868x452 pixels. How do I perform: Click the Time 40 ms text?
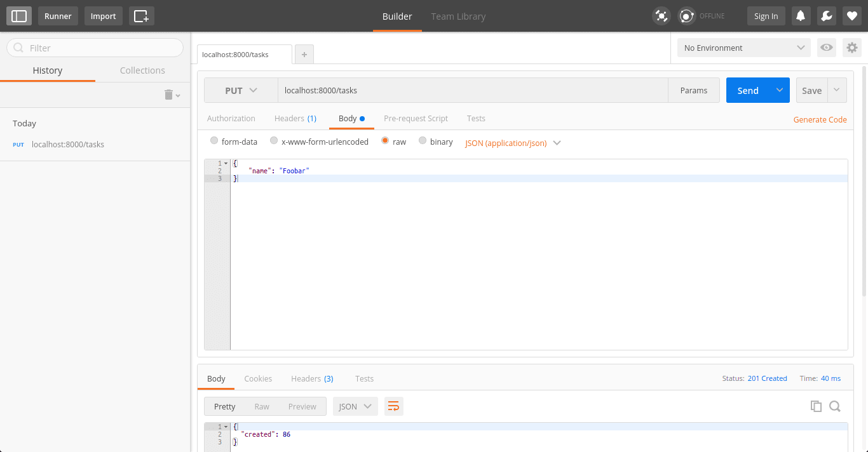tap(820, 378)
